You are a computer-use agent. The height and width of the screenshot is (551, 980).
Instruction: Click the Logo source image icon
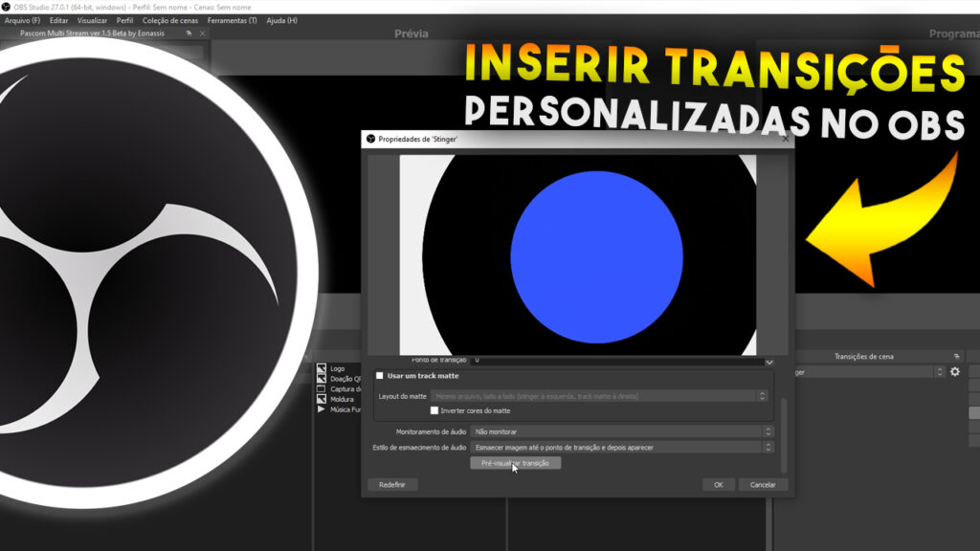pyautogui.click(x=322, y=368)
